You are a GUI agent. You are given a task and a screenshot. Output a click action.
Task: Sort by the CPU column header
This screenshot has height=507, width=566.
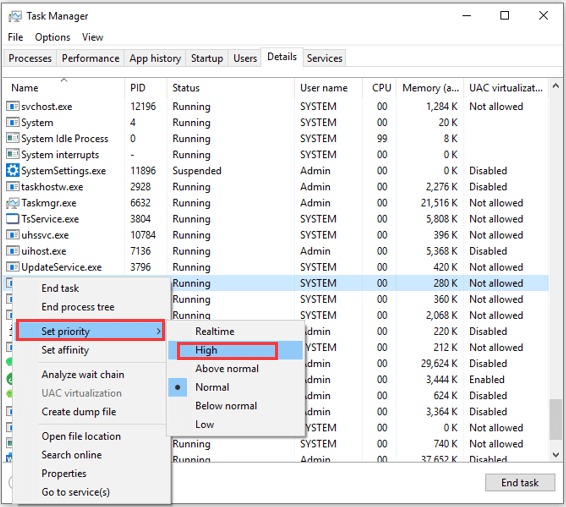coord(379,88)
